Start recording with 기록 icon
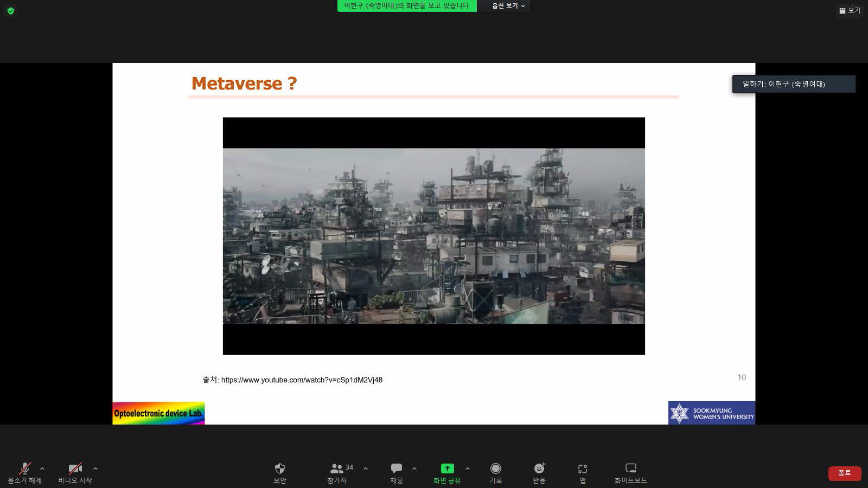Viewport: 868px width, 488px height. coord(496,473)
